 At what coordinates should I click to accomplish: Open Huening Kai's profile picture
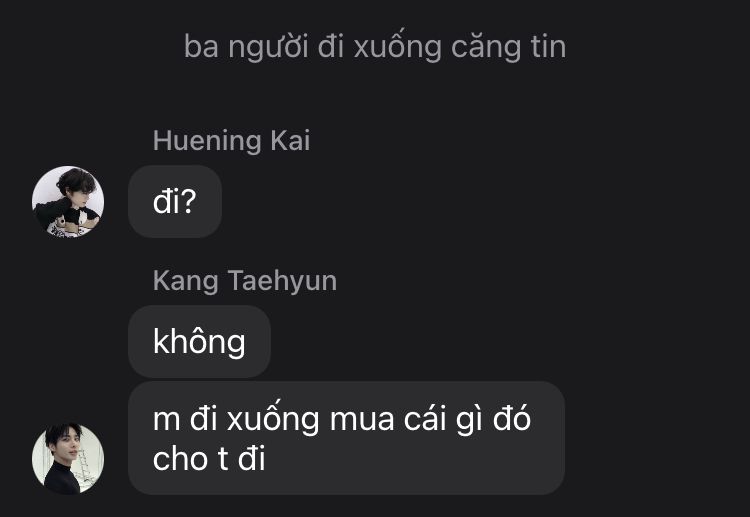coord(68,201)
